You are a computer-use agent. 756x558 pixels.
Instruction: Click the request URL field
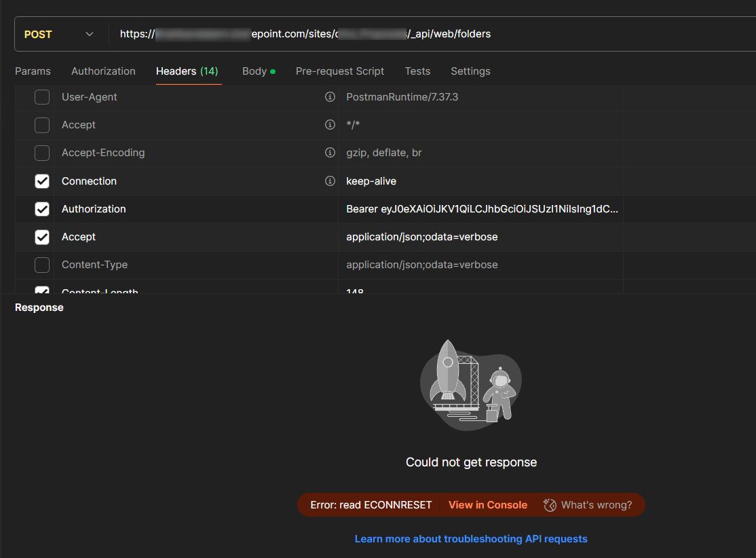[x=432, y=34]
